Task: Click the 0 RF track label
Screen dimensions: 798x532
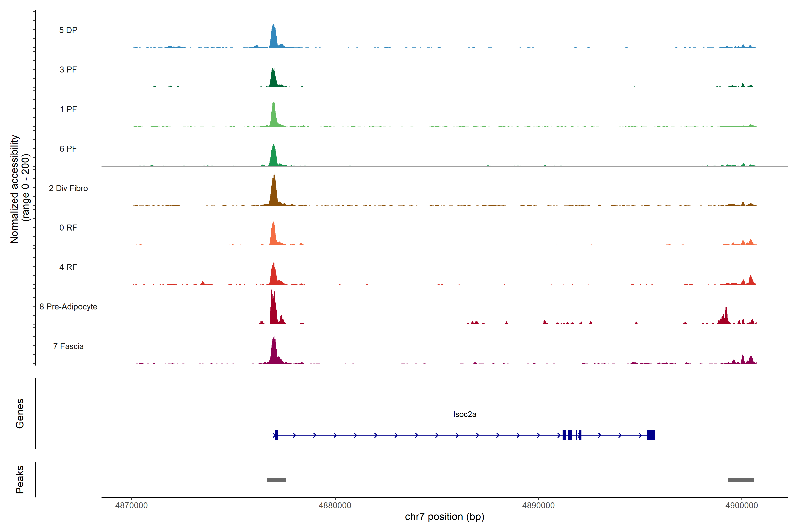Action: pyautogui.click(x=68, y=228)
